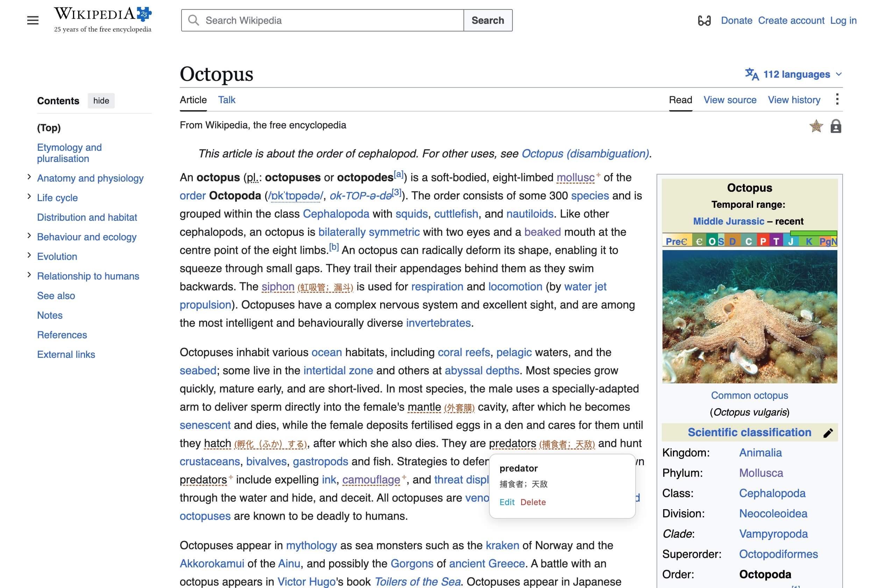Expand Relationship to humans chevron
This screenshot has height=588, width=886.
[x=29, y=275]
